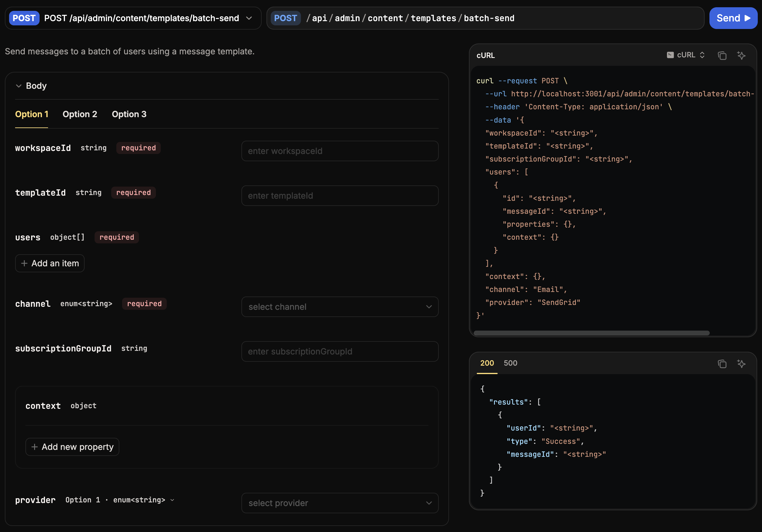This screenshot has height=532, width=762.
Task: Click the sparkle AI icon in the cURL panel
Action: 741,55
